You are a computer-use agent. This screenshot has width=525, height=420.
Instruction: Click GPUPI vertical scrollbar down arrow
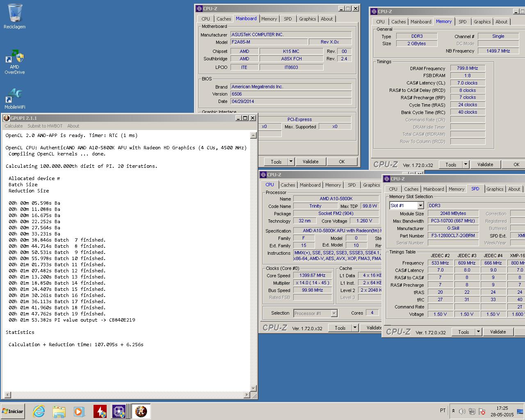253,388
